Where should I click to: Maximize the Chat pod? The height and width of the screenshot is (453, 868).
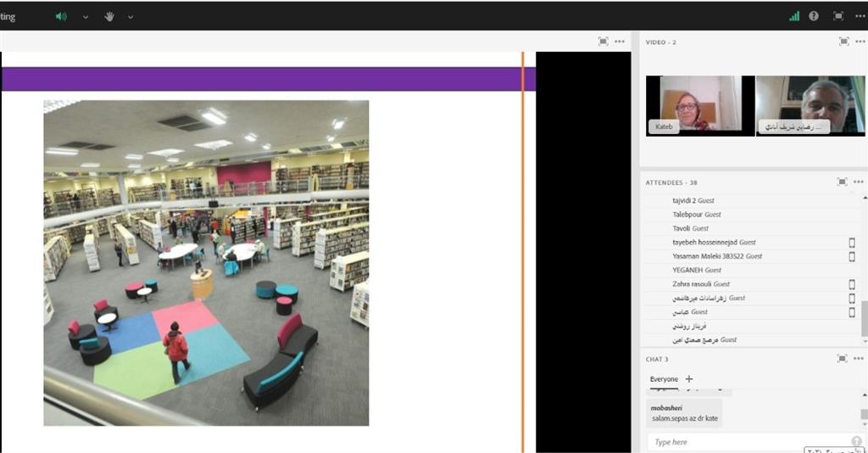[842, 358]
